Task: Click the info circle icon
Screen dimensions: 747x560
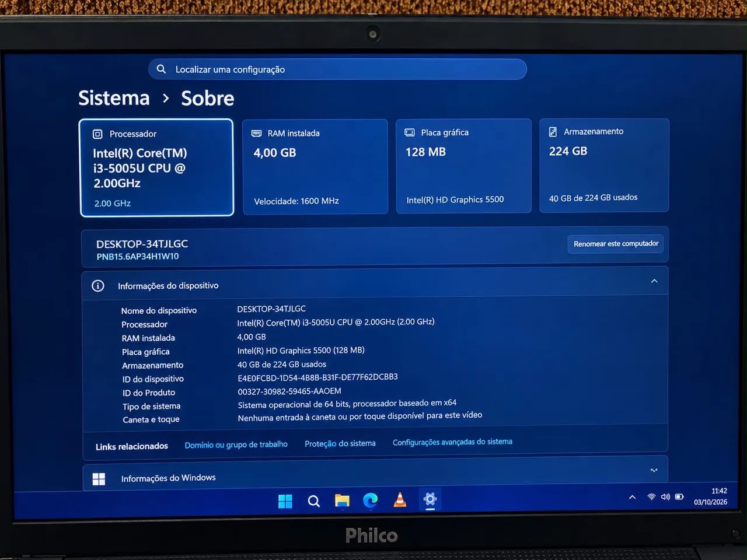Action: point(98,286)
